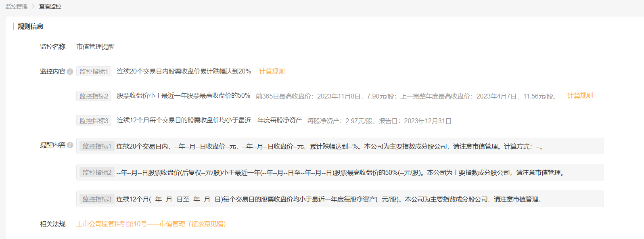Image resolution: width=644 pixels, height=239 pixels.
Task: Click 监控指标2 tag in 提醒内容
Action: (x=97, y=172)
